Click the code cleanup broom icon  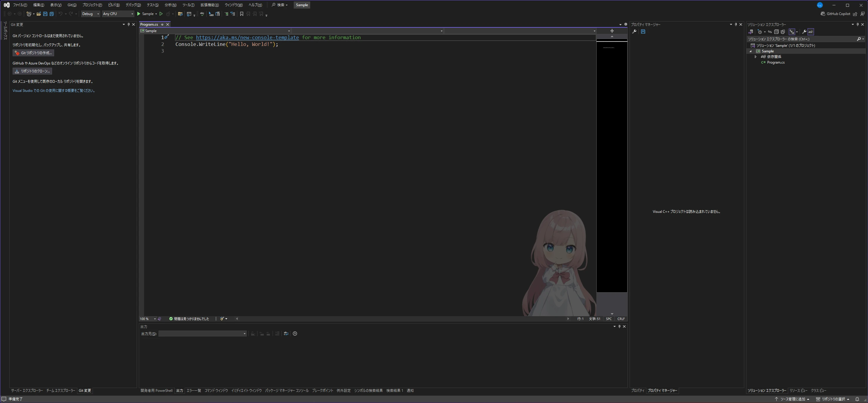[222, 319]
